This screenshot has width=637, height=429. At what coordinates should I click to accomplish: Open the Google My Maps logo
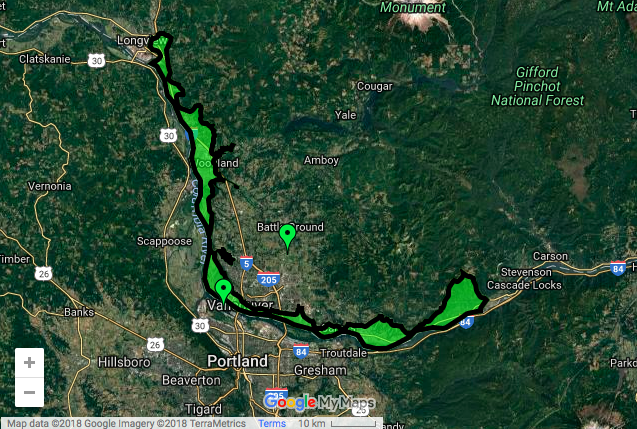pos(319,403)
